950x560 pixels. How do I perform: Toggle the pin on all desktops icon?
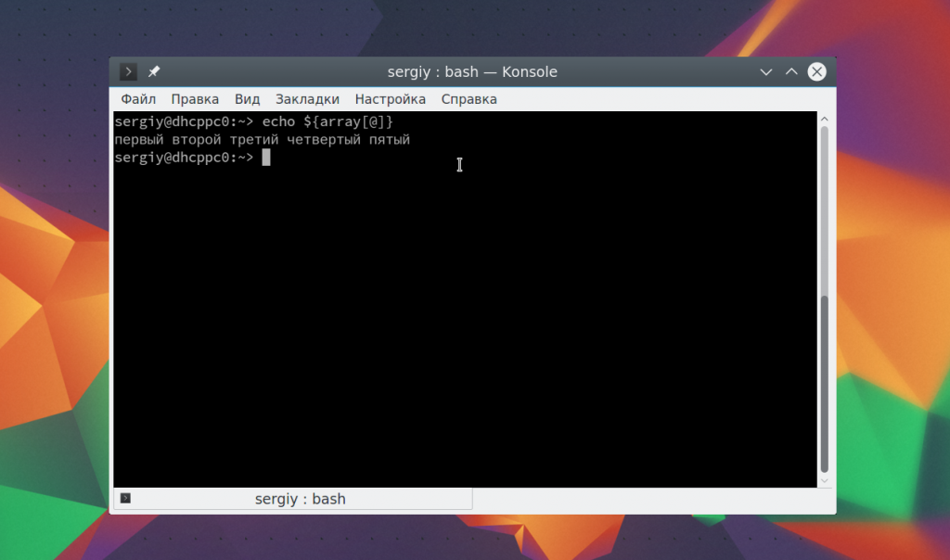154,72
